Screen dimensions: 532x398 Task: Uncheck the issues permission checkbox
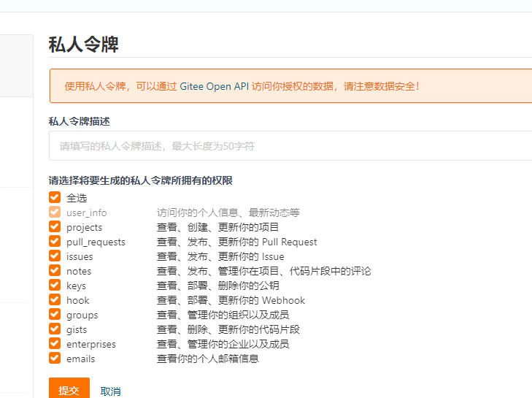55,256
